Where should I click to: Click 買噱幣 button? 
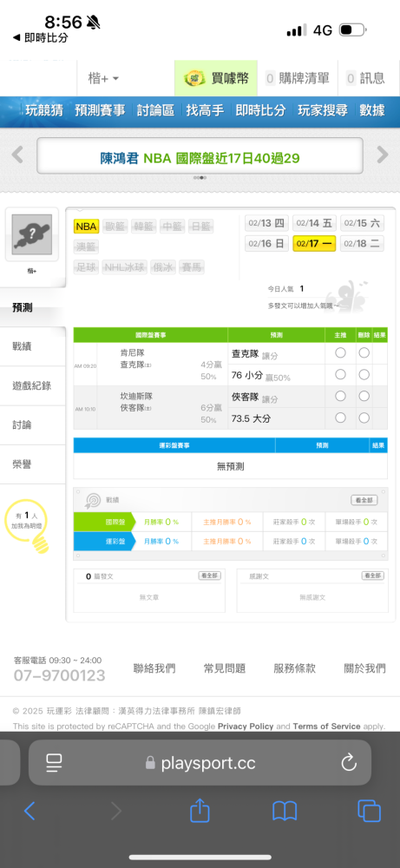click(x=217, y=79)
